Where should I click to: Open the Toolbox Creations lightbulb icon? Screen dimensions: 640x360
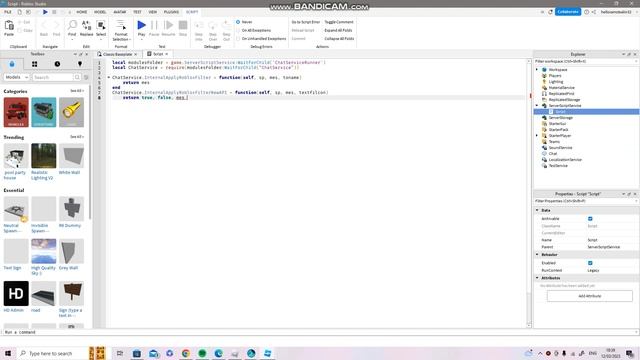[80, 64]
